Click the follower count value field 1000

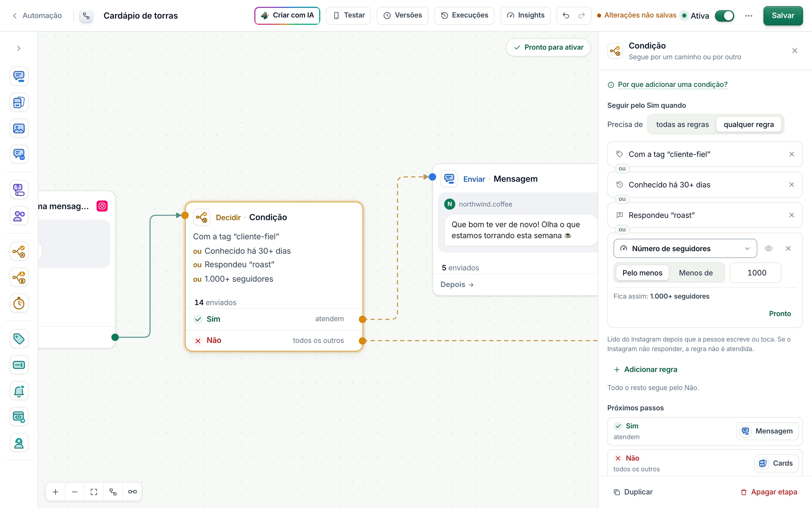click(x=755, y=273)
